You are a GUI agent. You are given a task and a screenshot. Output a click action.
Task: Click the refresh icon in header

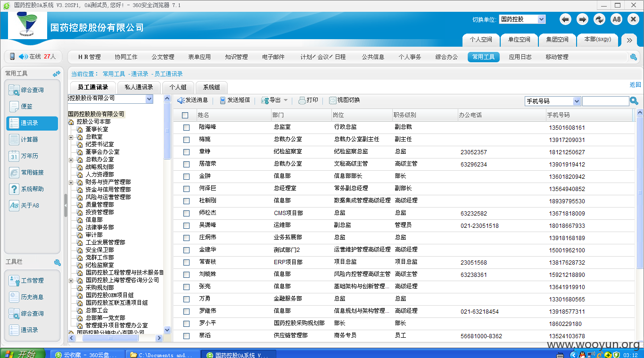[x=599, y=19]
